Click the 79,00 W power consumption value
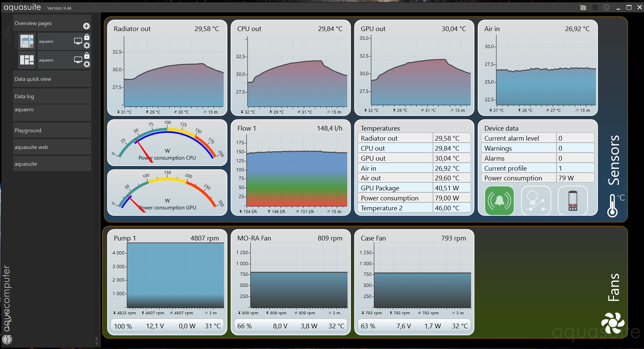The height and width of the screenshot is (349, 644). [x=447, y=198]
